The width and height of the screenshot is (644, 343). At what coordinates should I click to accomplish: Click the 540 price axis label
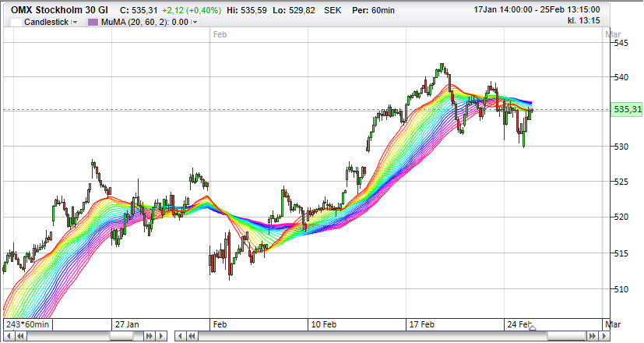[621, 77]
